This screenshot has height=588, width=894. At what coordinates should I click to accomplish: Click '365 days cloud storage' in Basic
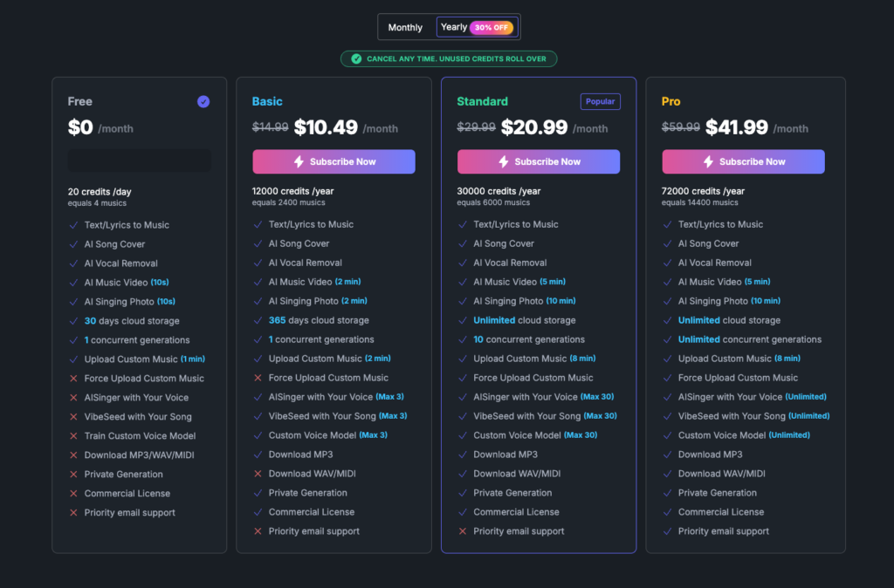319,320
